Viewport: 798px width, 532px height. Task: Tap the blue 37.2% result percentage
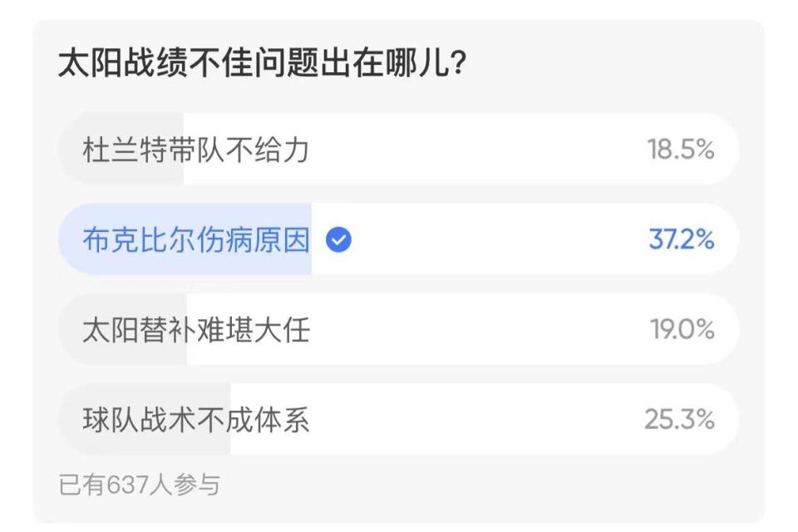[x=681, y=240]
